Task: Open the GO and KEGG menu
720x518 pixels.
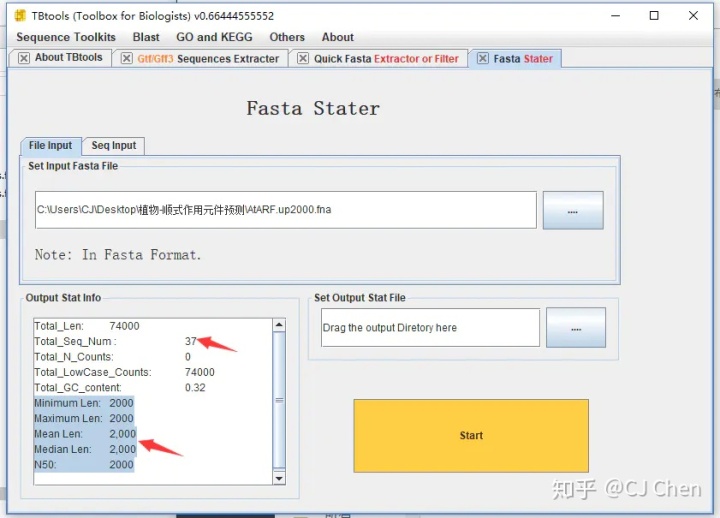Action: (x=214, y=37)
